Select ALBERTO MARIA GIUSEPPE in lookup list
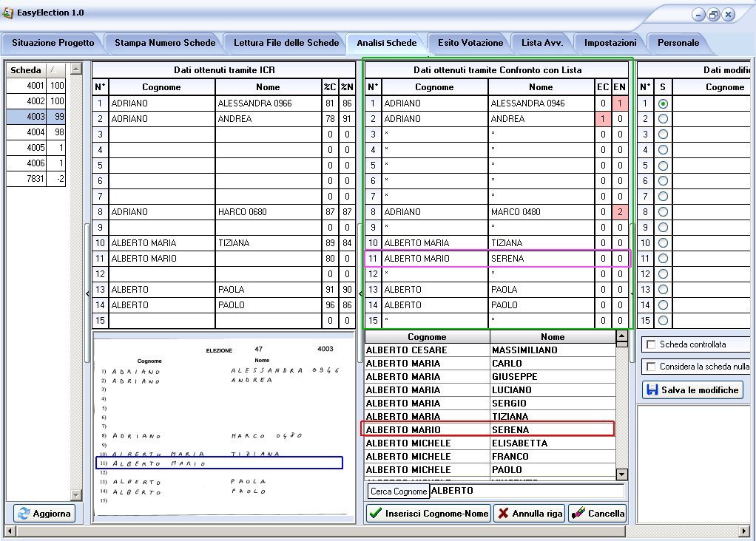 490,377
